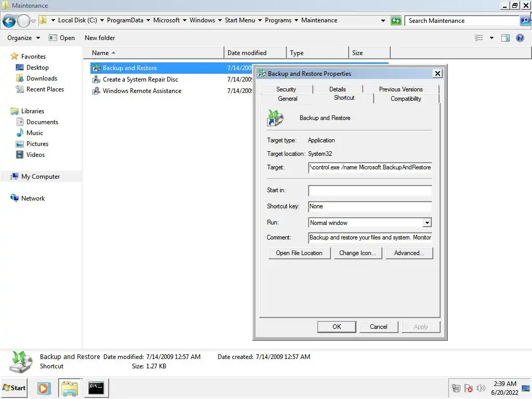
Task: Open Windows Media Player from taskbar
Action: click(44, 388)
